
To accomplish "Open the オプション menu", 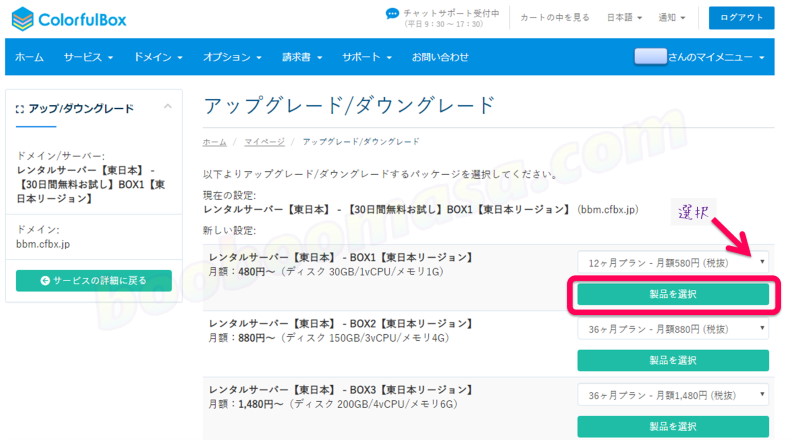I will [x=232, y=57].
